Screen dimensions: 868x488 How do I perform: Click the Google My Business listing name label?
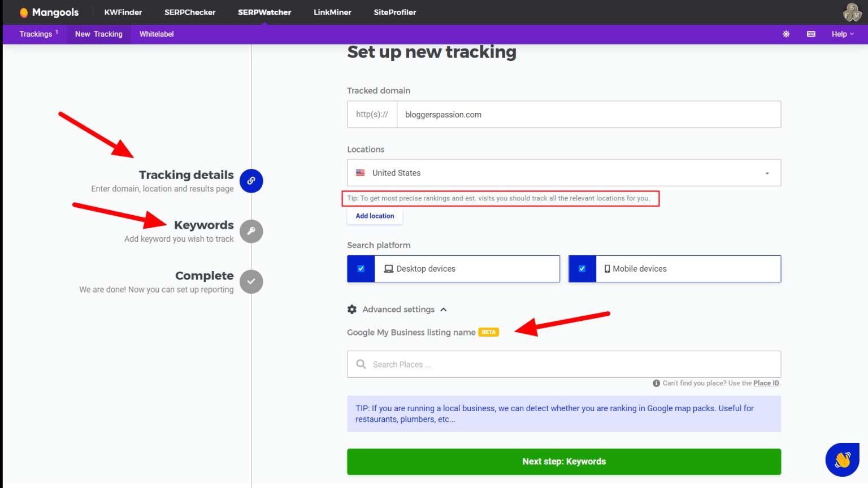(411, 332)
